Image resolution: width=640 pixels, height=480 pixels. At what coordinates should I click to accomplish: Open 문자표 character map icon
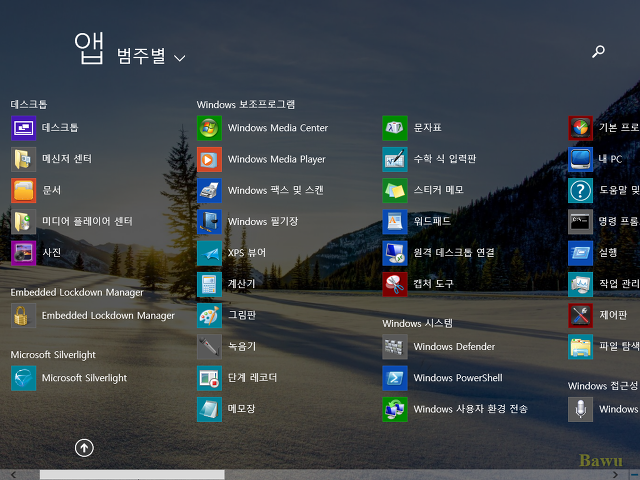tap(395, 128)
